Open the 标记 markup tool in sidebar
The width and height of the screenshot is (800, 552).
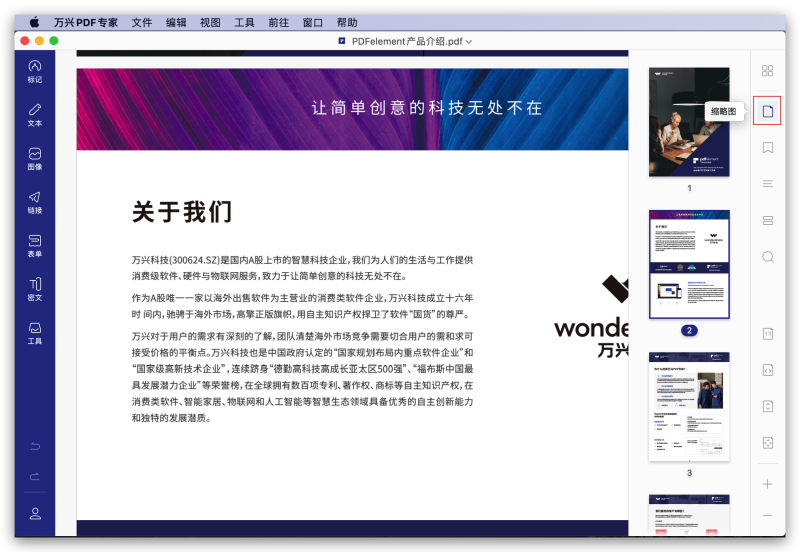click(35, 70)
